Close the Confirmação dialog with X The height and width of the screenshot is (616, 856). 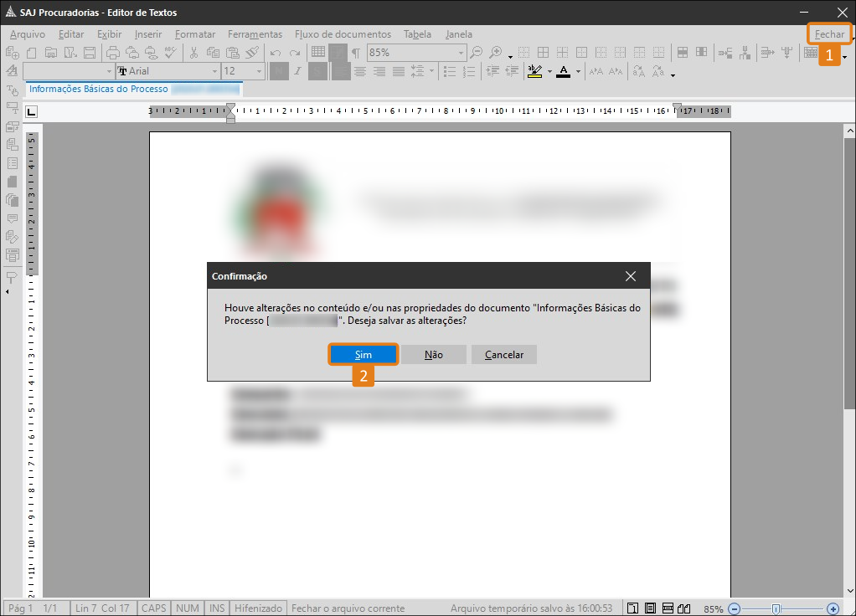point(631,276)
